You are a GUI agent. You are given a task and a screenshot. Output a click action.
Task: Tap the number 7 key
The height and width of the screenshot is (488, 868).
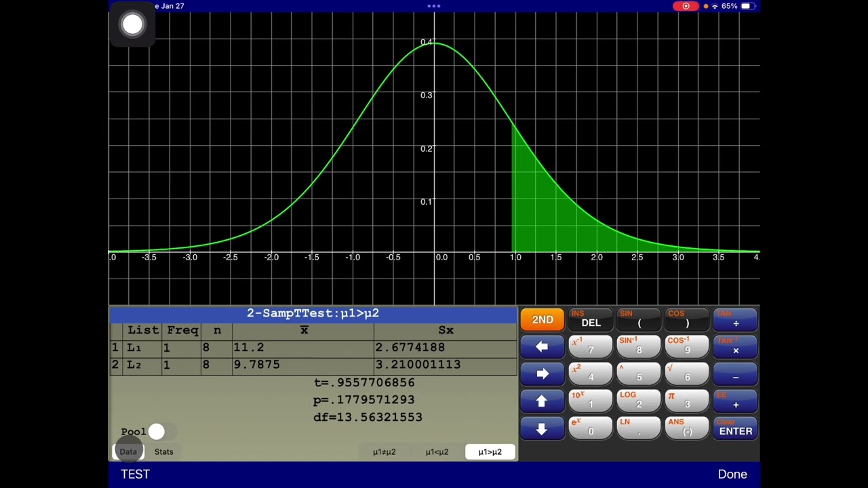click(591, 347)
